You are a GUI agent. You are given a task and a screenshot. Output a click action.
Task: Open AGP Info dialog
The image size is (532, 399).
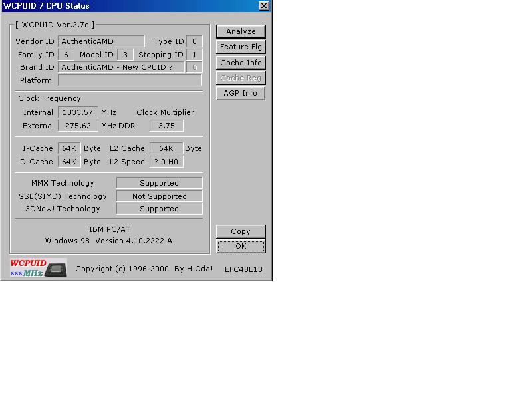pos(241,93)
